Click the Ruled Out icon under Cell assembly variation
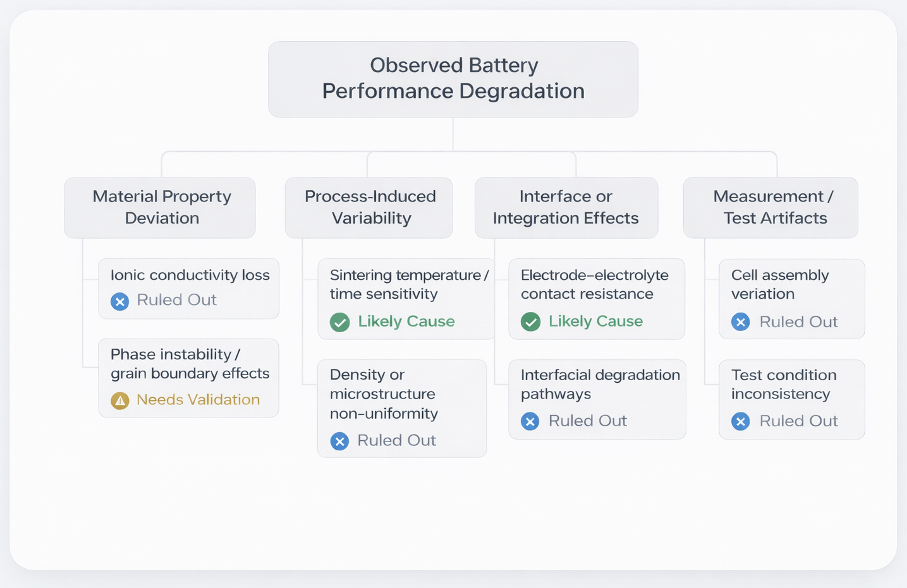 [741, 322]
